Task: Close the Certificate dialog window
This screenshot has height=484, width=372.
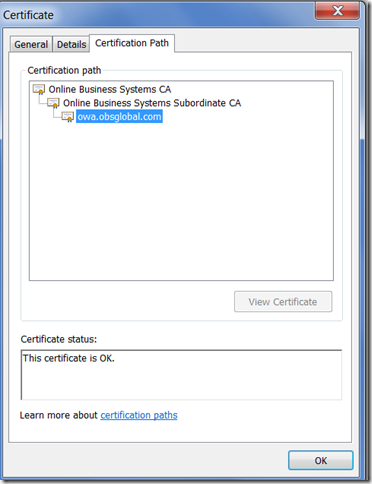Action: [337, 11]
